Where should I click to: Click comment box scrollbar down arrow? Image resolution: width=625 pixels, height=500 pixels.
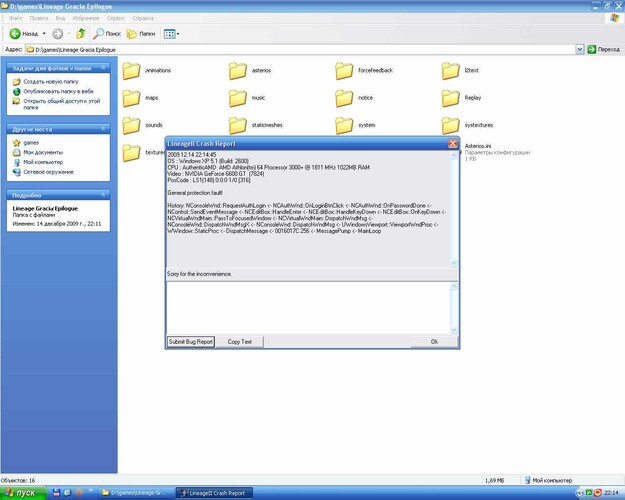pos(454,330)
